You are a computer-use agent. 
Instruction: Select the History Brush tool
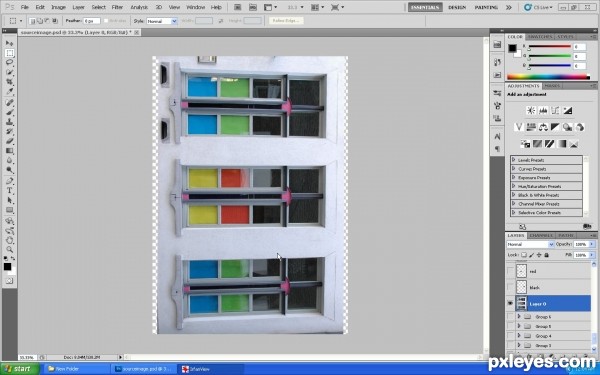click(x=10, y=131)
